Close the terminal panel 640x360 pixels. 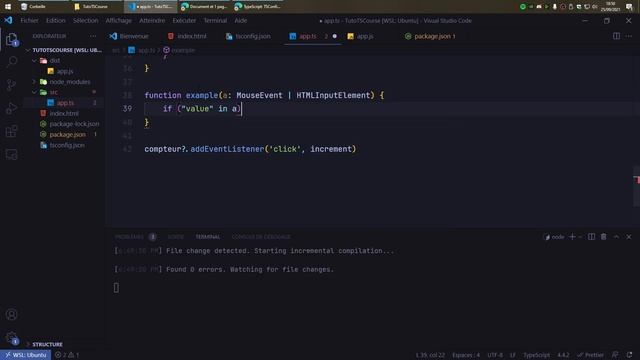[629, 237]
